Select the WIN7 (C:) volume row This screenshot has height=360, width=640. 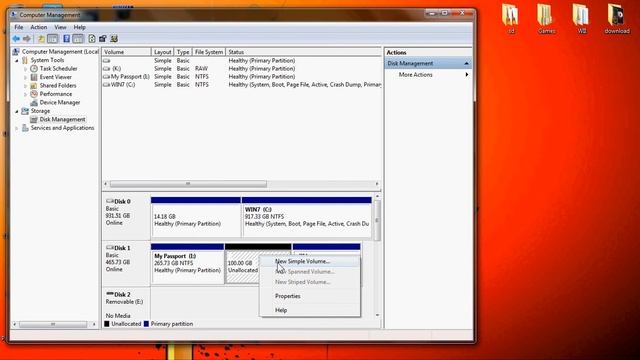[x=242, y=84]
